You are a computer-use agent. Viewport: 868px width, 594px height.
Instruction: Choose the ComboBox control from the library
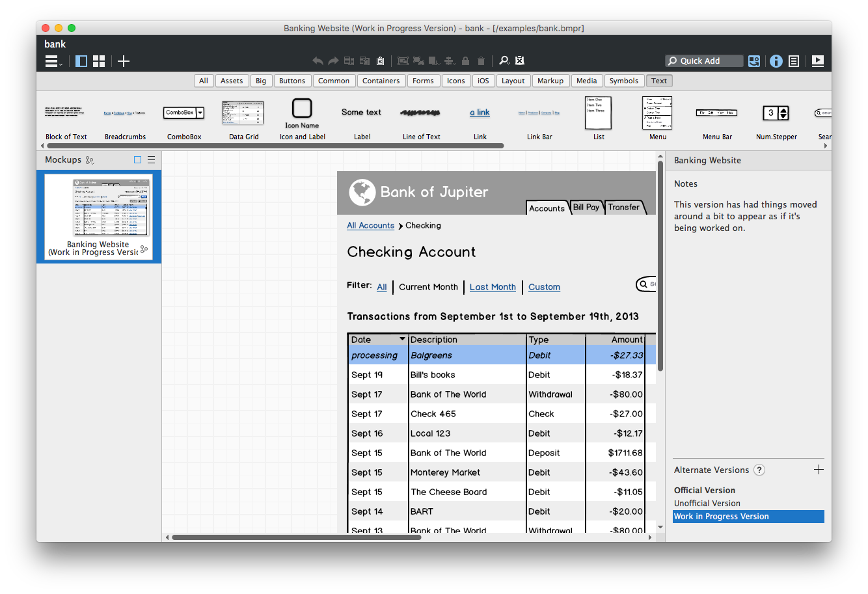coord(183,118)
